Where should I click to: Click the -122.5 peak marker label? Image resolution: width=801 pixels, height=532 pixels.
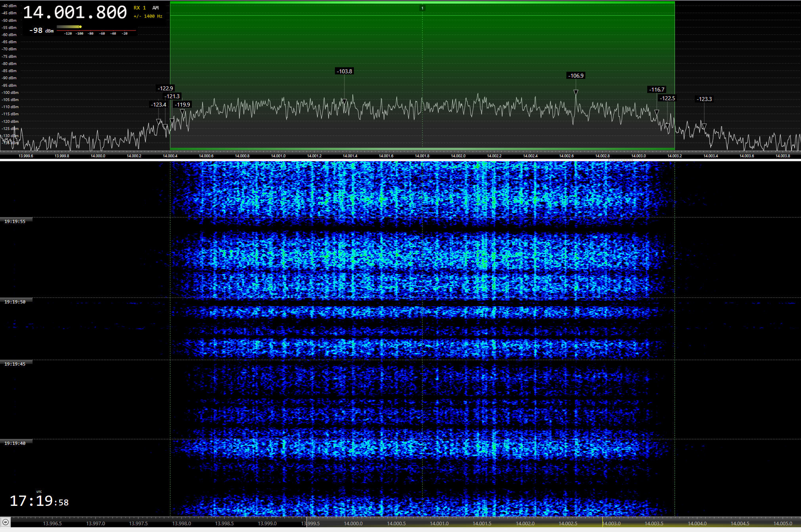click(x=667, y=98)
